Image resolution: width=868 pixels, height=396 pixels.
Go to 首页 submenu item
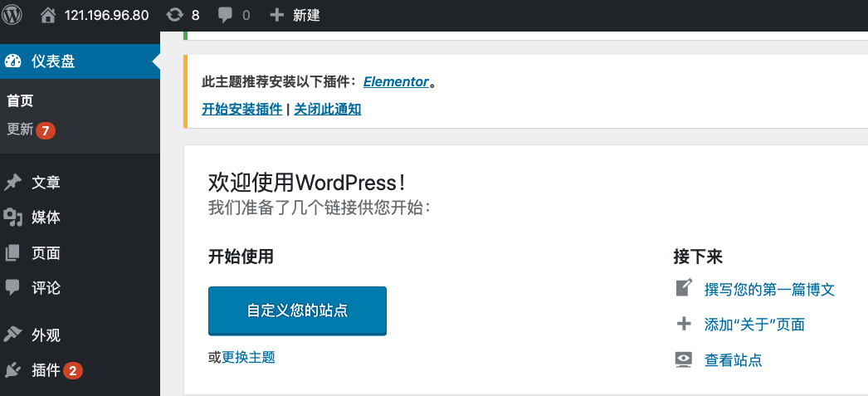coord(20,100)
